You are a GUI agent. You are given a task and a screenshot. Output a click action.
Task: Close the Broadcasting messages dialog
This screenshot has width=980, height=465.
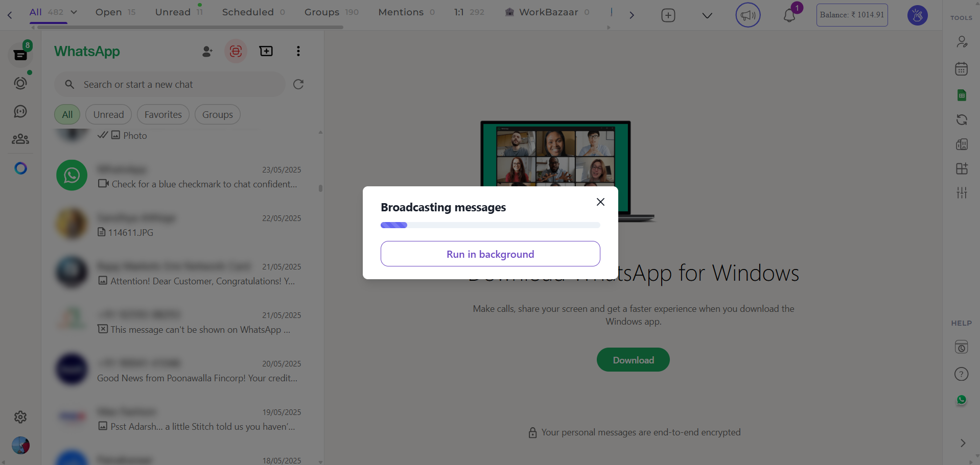(600, 202)
